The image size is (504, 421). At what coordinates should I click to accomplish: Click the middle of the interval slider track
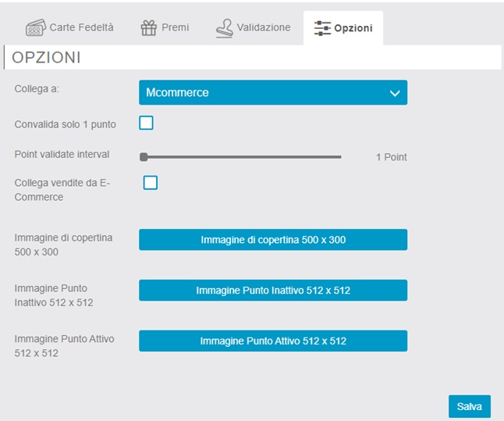[x=242, y=157]
